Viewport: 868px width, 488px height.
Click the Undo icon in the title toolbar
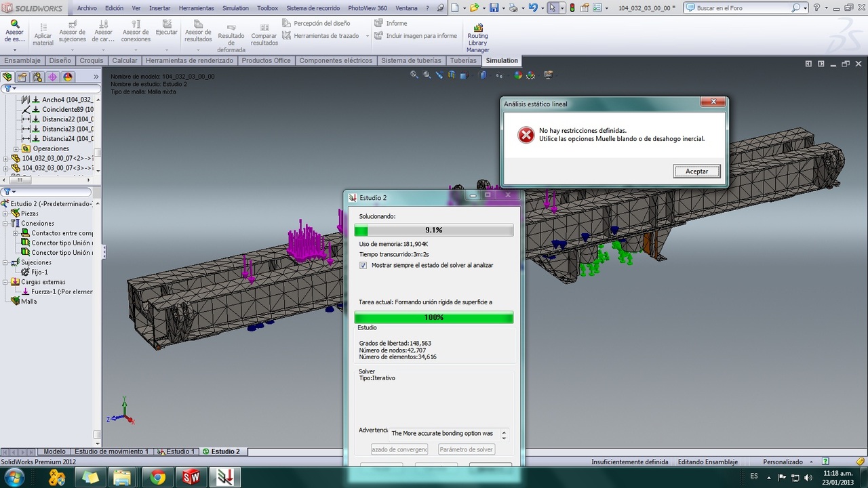pos(533,8)
